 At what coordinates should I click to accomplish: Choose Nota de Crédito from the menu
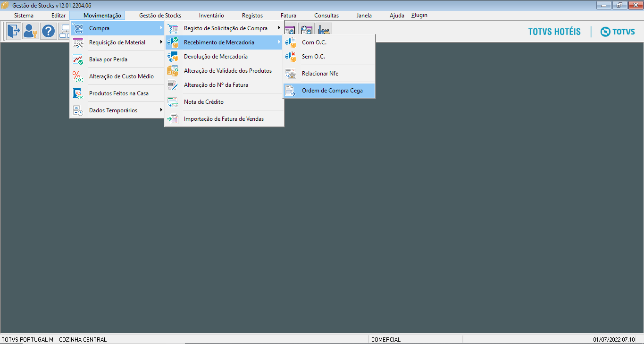pyautogui.click(x=203, y=102)
